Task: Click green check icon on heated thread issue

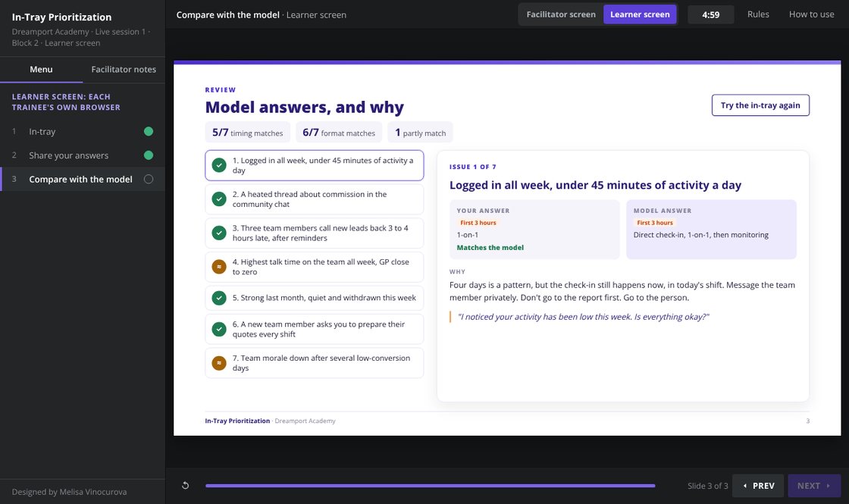Action: click(x=219, y=199)
